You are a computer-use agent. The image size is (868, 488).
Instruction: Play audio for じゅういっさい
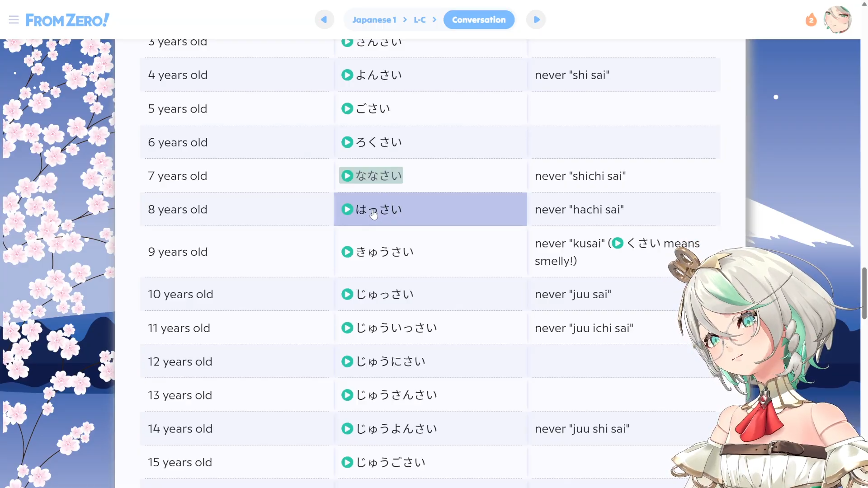(x=347, y=328)
